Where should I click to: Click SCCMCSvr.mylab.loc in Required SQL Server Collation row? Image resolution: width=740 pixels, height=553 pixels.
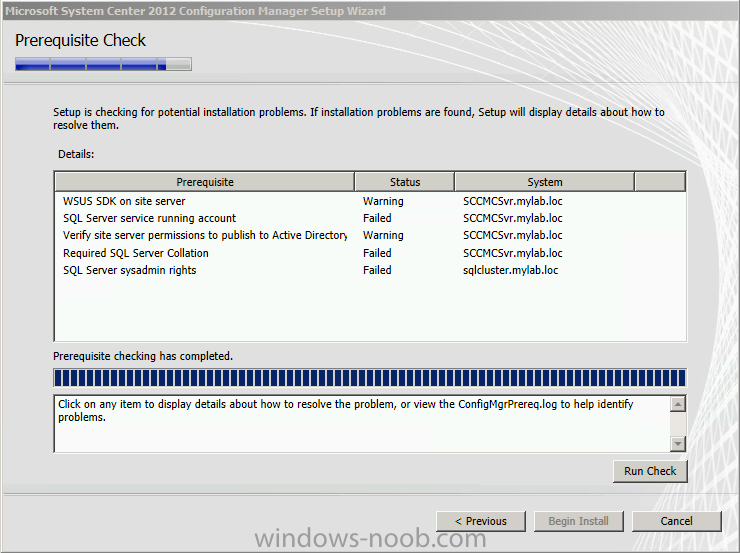(x=513, y=253)
